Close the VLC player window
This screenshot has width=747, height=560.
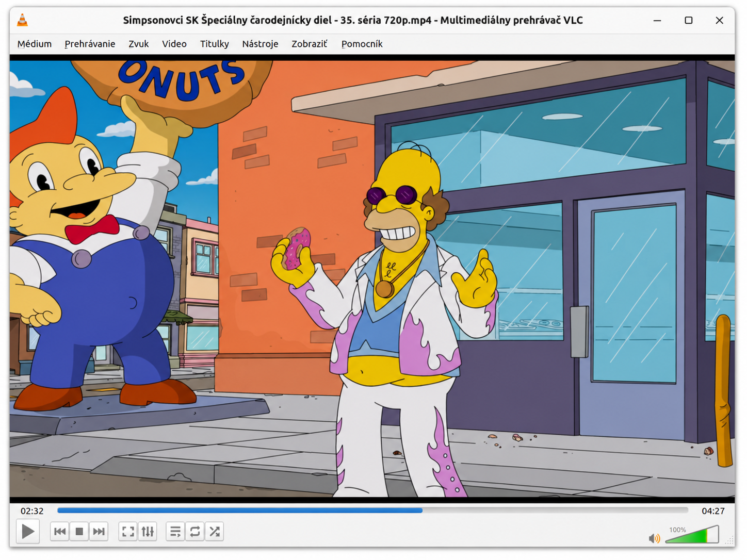pos(719,20)
